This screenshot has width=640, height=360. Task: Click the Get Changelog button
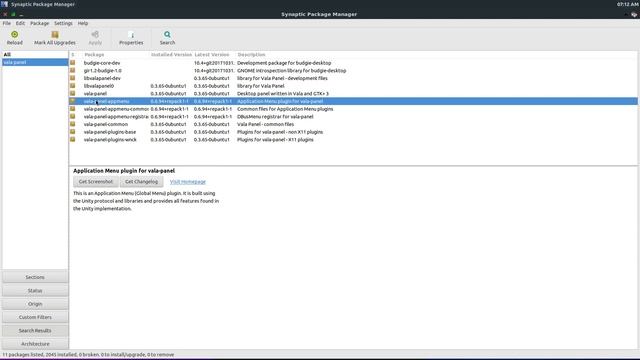(142, 182)
